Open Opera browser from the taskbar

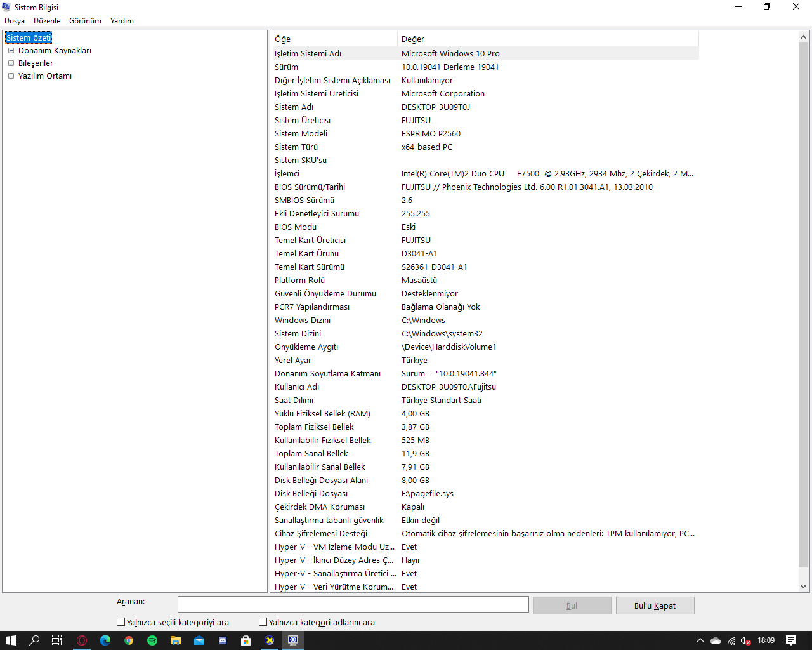point(82,640)
